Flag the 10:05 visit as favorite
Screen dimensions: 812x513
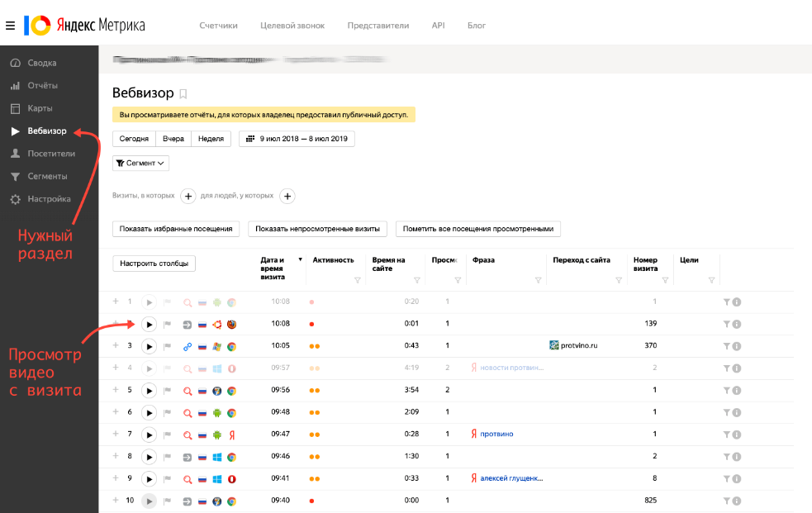pyautogui.click(x=167, y=346)
